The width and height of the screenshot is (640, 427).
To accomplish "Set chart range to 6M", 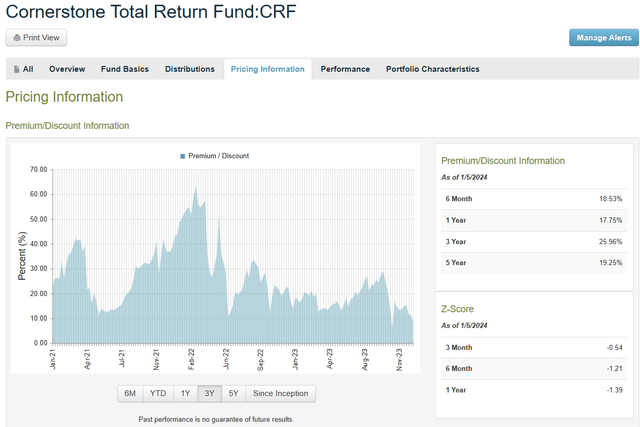I will pos(130,394).
